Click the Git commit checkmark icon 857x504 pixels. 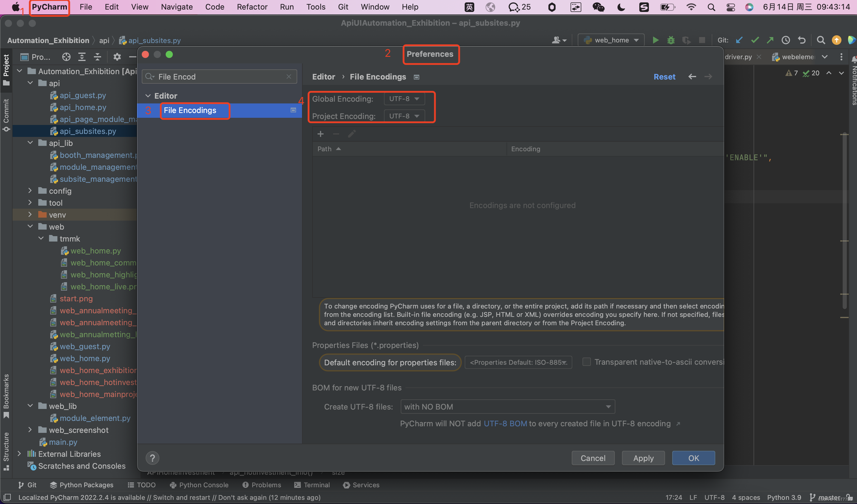click(755, 40)
